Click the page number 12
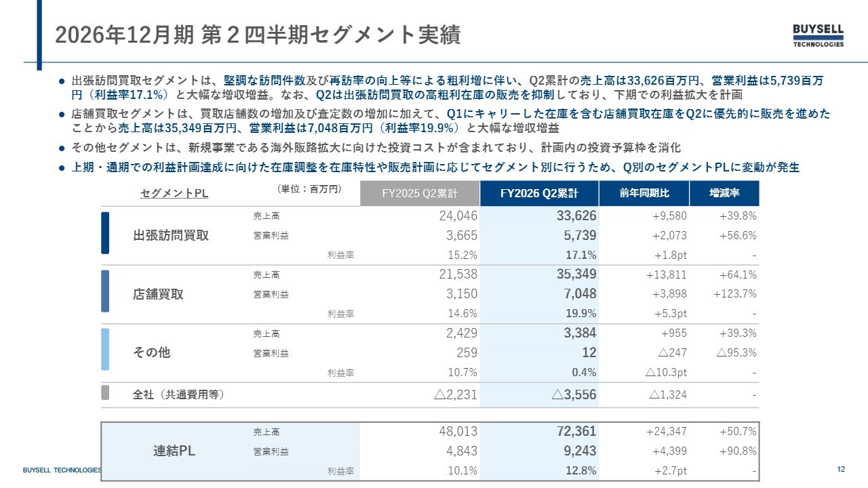Viewport: 868px width, 488px height. click(841, 470)
